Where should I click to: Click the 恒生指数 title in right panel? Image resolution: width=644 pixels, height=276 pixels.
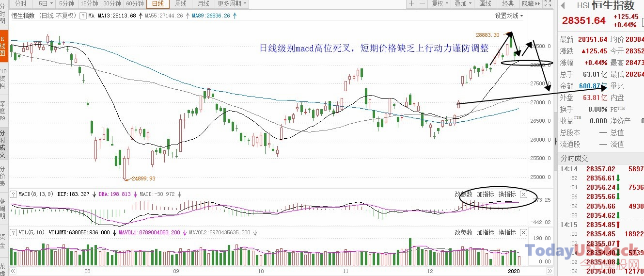click(x=613, y=6)
